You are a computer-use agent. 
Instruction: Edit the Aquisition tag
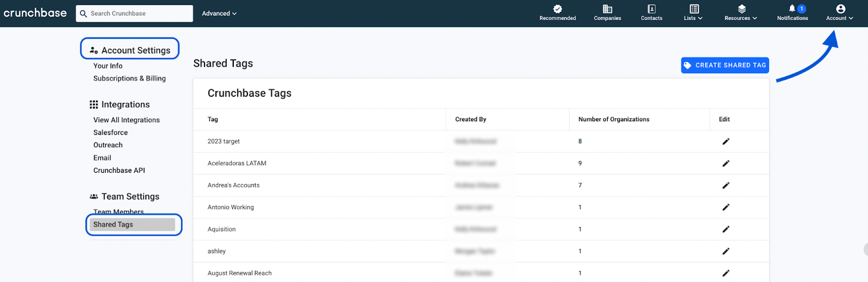(x=726, y=229)
